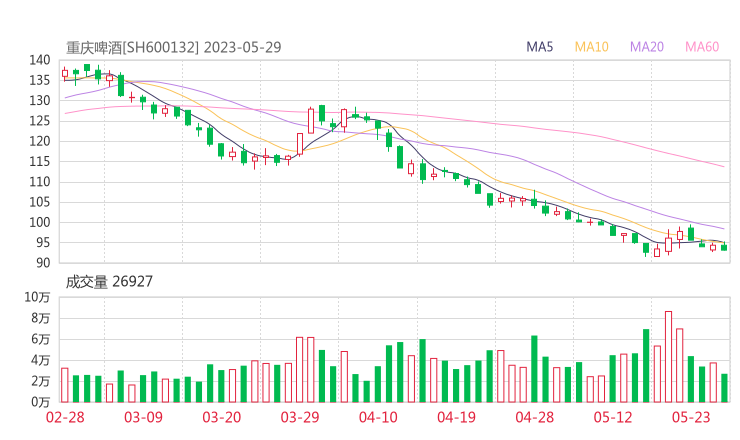Click the 105 price axis label
740x440 pixels.
[x=40, y=202]
